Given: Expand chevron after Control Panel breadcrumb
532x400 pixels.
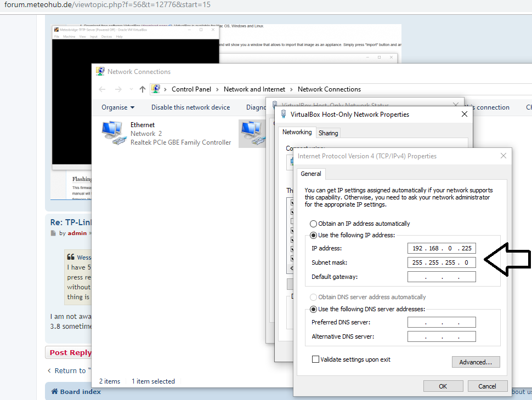Looking at the screenshot, I should tap(217, 89).
